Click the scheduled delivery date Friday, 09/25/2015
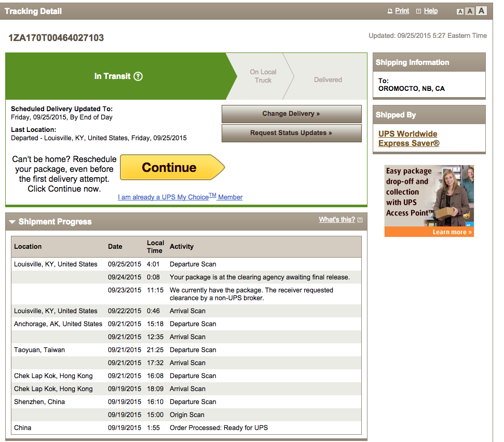Image resolution: width=504 pixels, height=442 pixels. [62, 117]
